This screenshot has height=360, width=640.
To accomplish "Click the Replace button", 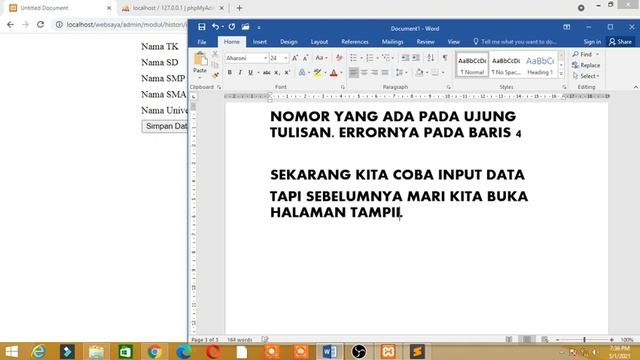I will point(586,65).
